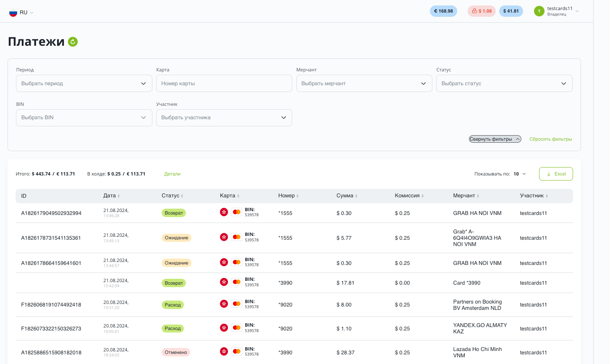Click payment ID A1826178731541135361
610x364 pixels.
[x=51, y=238]
